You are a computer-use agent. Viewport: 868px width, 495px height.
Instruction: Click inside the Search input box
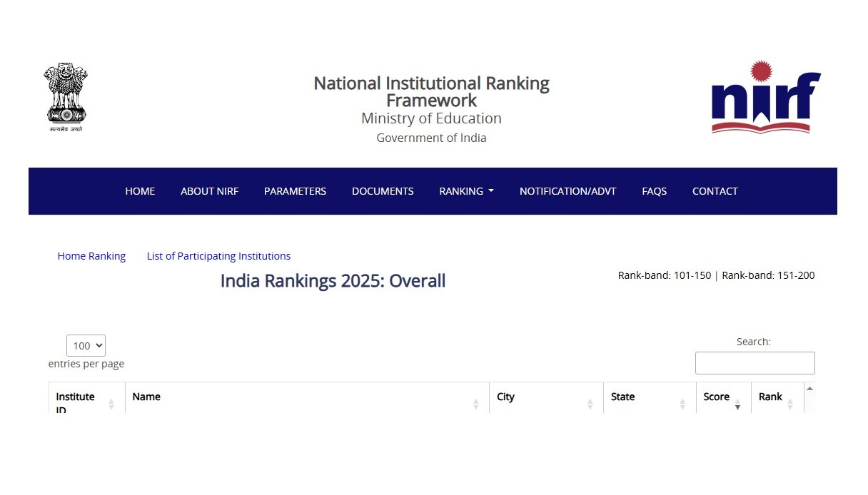point(755,362)
